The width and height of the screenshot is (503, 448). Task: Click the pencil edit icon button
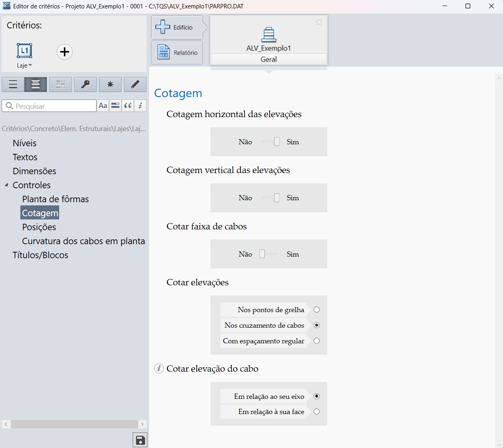coord(135,84)
